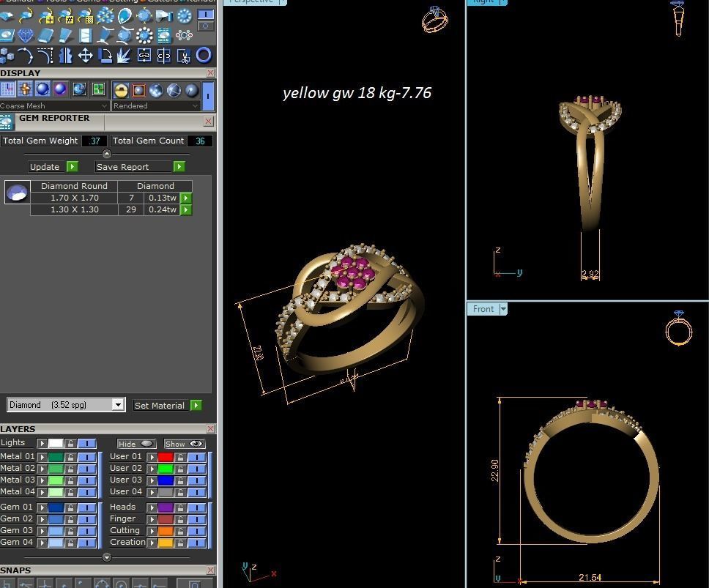709x588 pixels.
Task: Select the tapered baguette gem tool
Action: tap(66, 35)
